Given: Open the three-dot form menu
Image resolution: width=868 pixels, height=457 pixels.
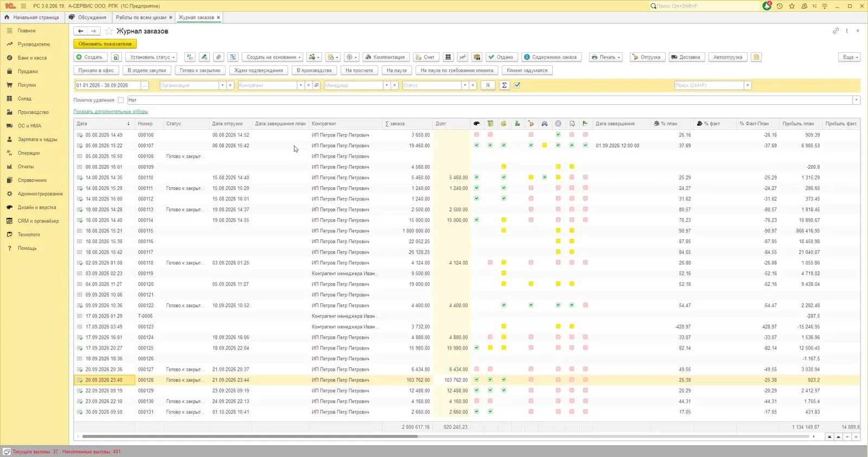Looking at the screenshot, I should pyautogui.click(x=847, y=31).
